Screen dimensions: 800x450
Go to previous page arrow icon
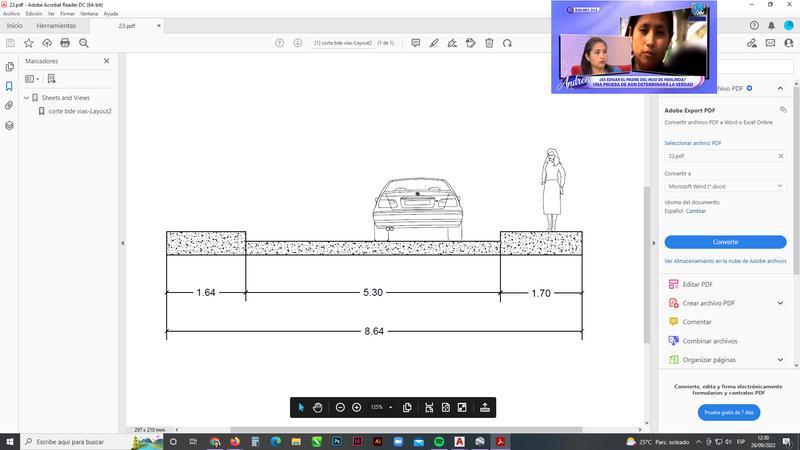point(280,43)
